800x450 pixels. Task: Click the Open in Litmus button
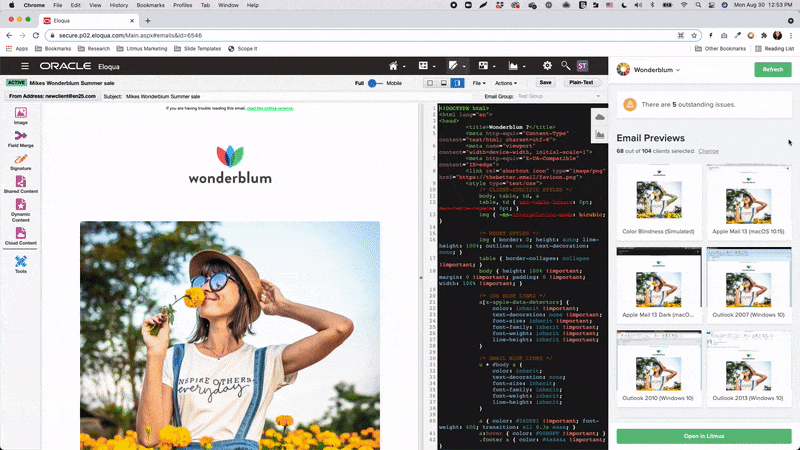point(704,436)
